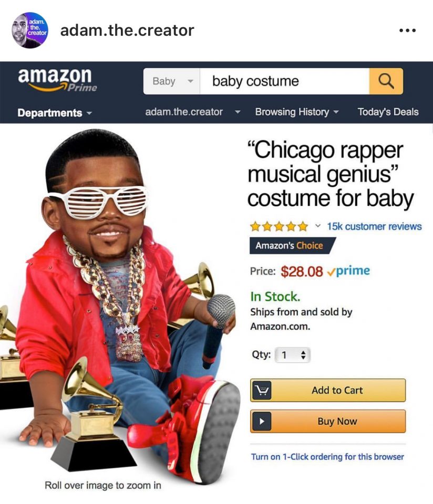
Task: Open the three-dot post options menu
Action: (x=407, y=30)
